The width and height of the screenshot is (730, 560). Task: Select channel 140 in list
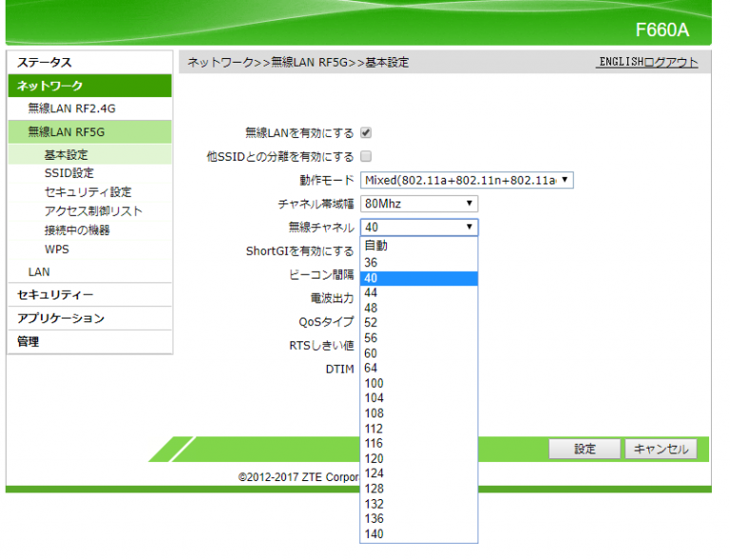[x=418, y=534]
